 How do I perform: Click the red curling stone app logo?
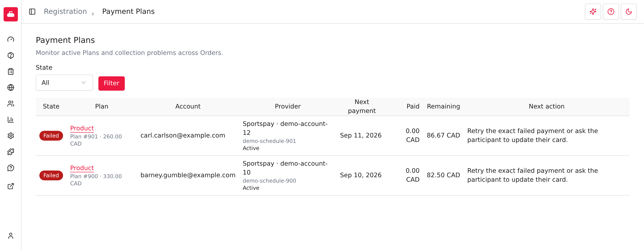pyautogui.click(x=11, y=14)
